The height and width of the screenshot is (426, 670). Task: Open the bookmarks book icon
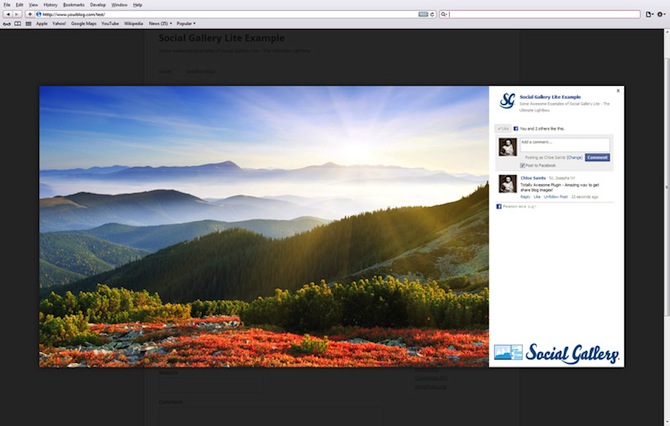tap(16, 23)
